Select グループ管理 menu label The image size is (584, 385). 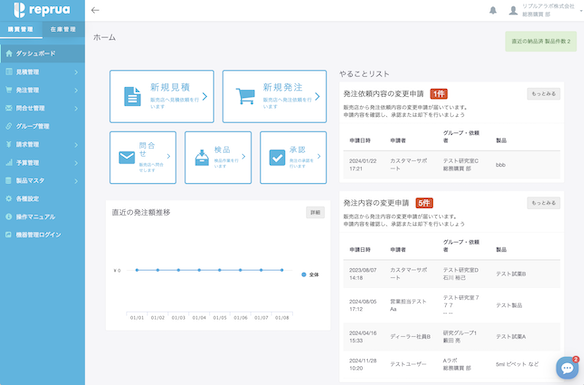[x=33, y=126]
